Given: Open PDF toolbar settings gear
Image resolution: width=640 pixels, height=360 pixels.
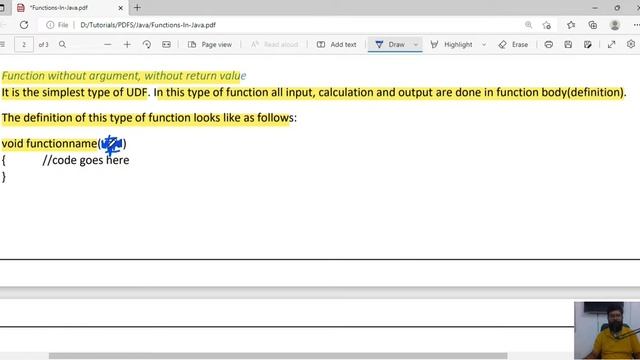Looking at the screenshot, I should [x=631, y=44].
